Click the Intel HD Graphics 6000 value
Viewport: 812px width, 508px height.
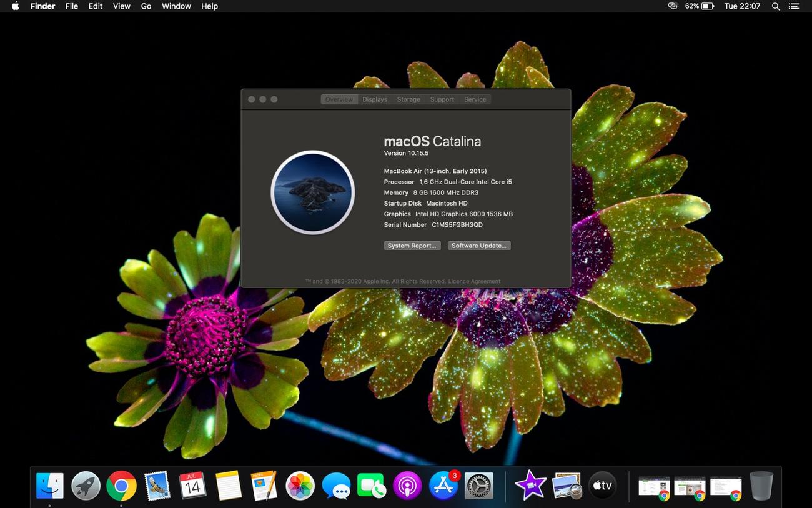pyautogui.click(x=464, y=214)
